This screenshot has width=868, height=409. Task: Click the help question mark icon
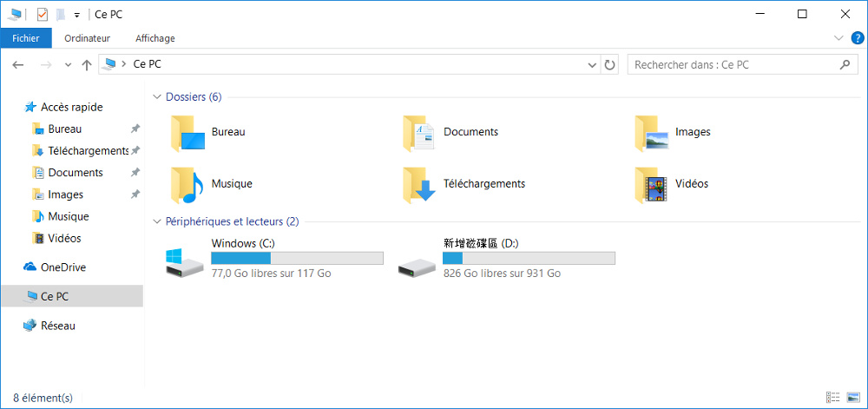pyautogui.click(x=858, y=38)
